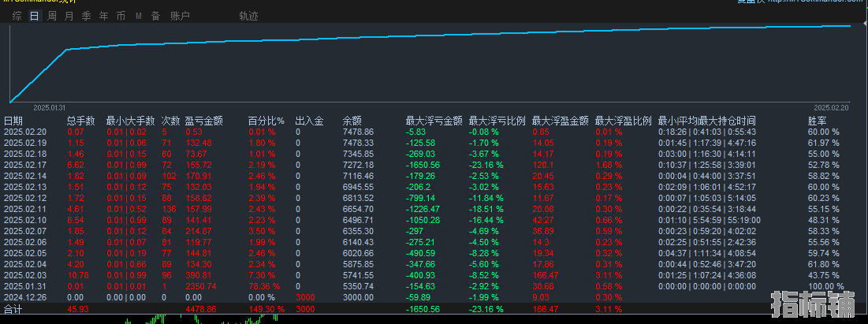Open the 周 weekly statistics tab
The height and width of the screenshot is (324, 868).
52,16
